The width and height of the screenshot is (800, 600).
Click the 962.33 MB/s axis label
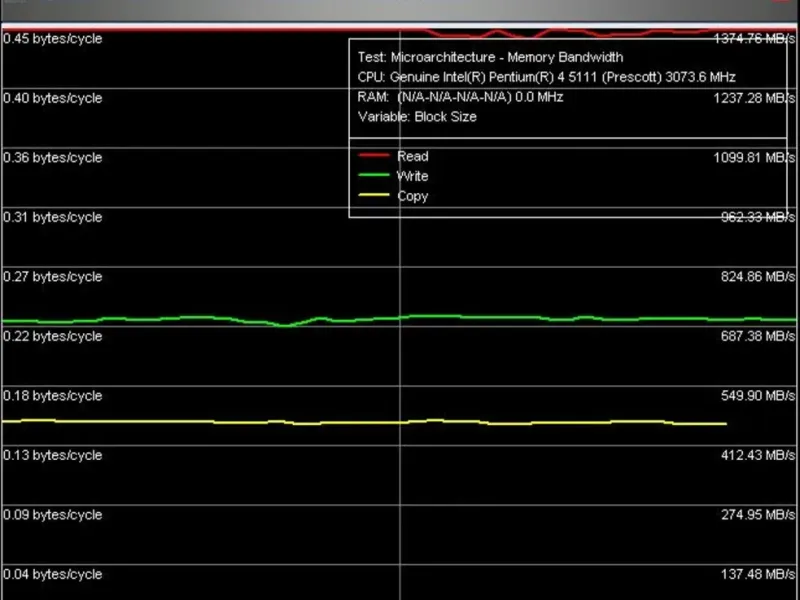758,217
